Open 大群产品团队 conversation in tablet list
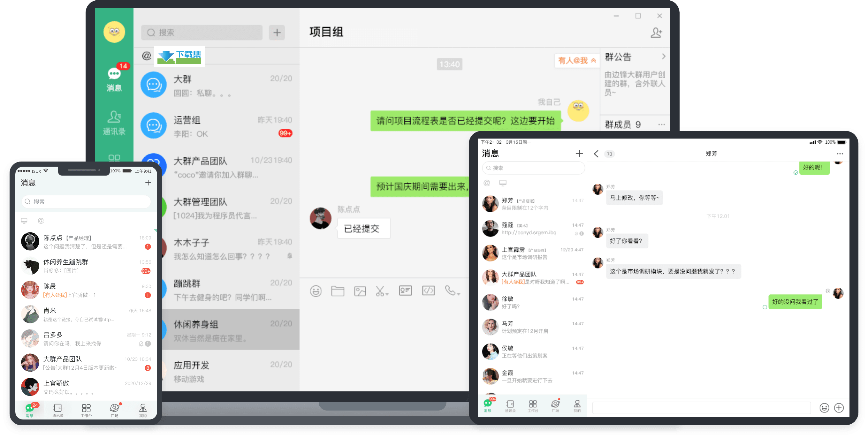The width and height of the screenshot is (868, 438). pos(532,278)
